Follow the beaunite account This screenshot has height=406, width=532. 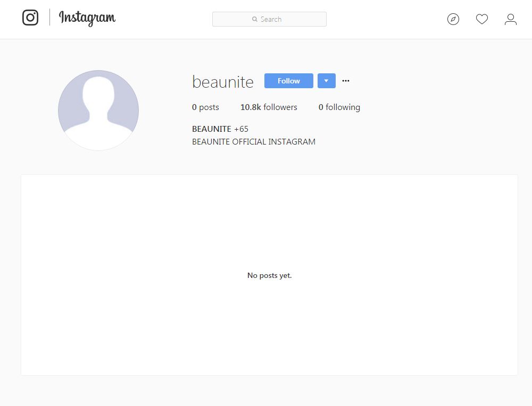pos(288,81)
